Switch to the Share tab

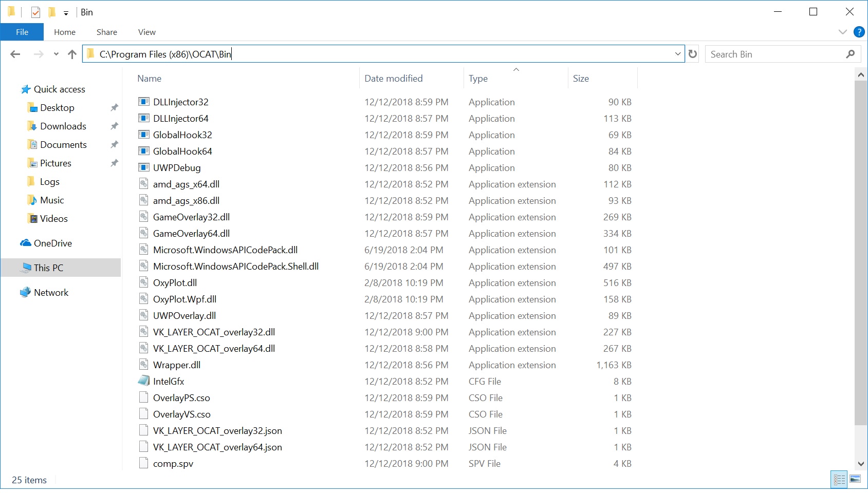click(106, 32)
